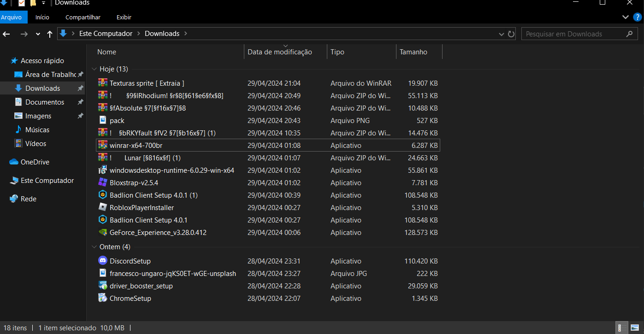This screenshot has height=334, width=644.
Task: Select Este Computador in the sidebar
Action: tap(47, 181)
